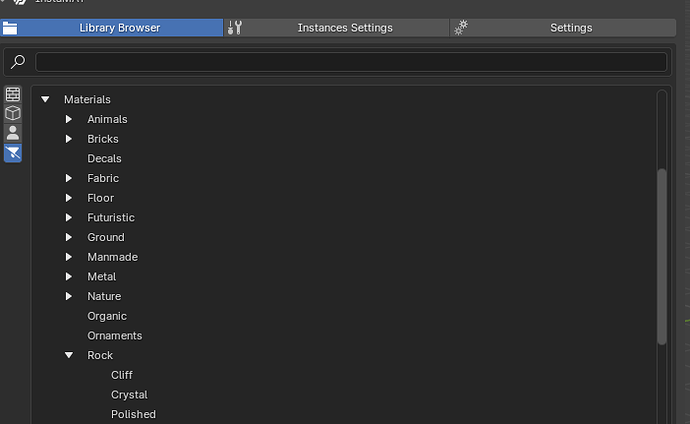Image resolution: width=690 pixels, height=424 pixels.
Task: Expand the Futuristic category
Action: [x=69, y=217]
